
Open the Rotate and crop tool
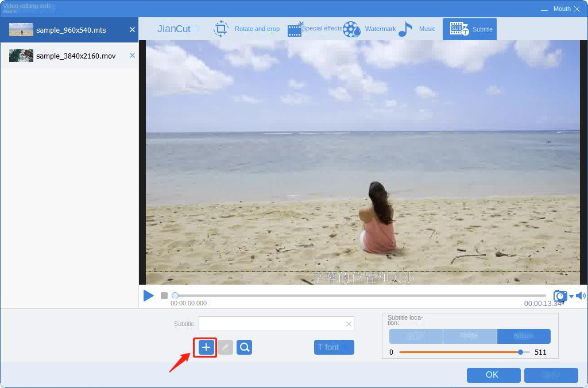pyautogui.click(x=250, y=29)
